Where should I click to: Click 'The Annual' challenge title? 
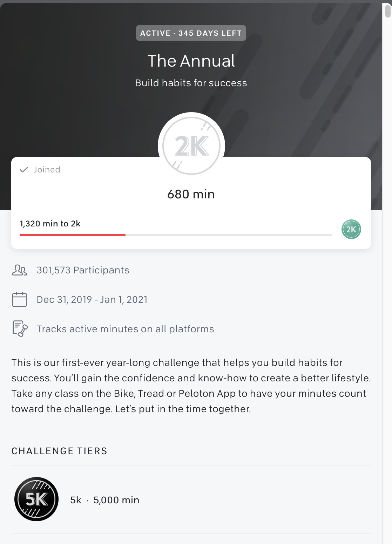point(191,61)
